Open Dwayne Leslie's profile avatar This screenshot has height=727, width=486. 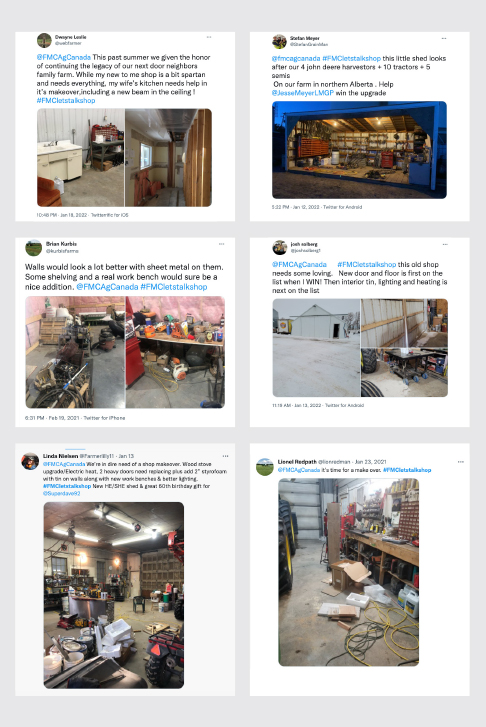[x=44, y=40]
